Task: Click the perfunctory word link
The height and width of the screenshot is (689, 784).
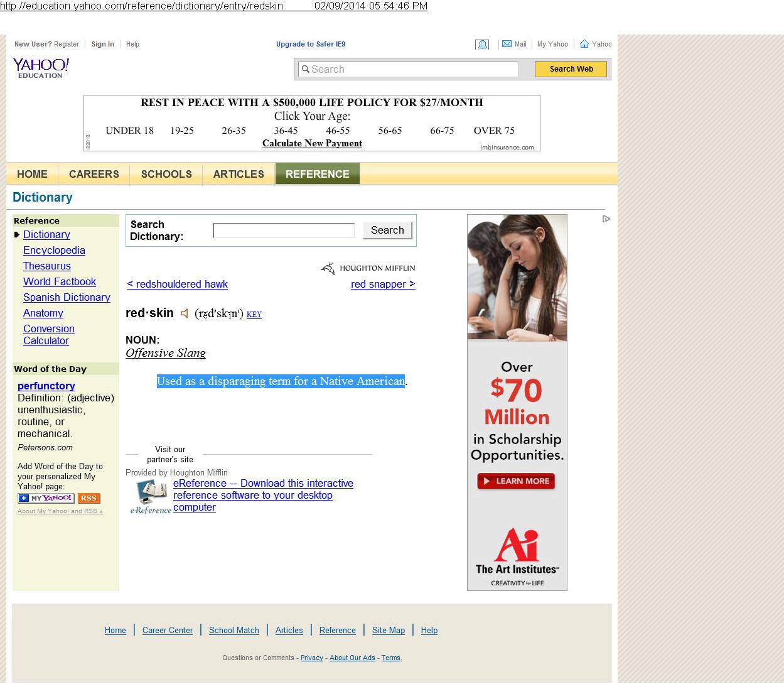Action: [46, 386]
